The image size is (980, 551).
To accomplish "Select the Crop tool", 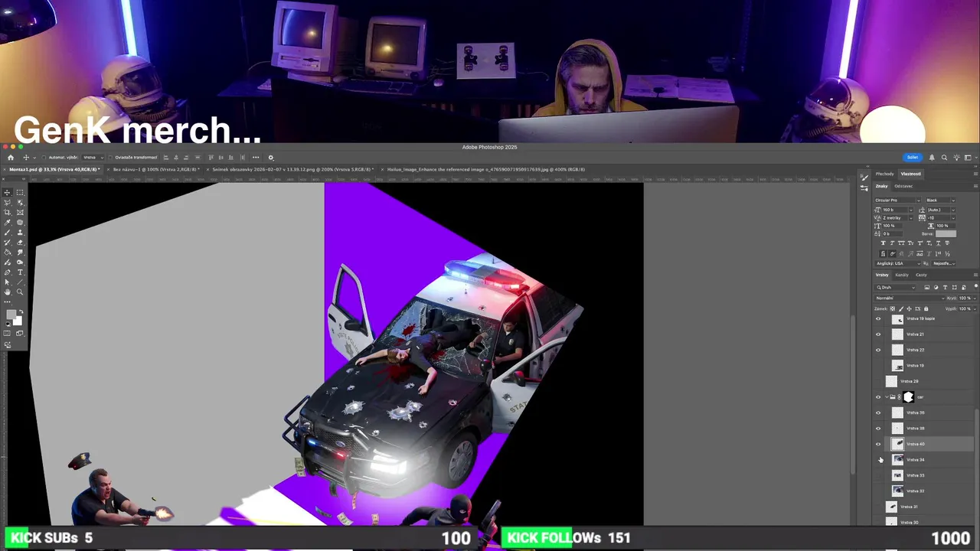I will pyautogui.click(x=7, y=212).
